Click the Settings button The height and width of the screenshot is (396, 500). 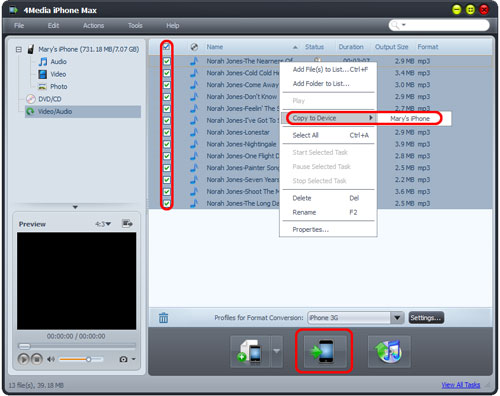coord(426,318)
